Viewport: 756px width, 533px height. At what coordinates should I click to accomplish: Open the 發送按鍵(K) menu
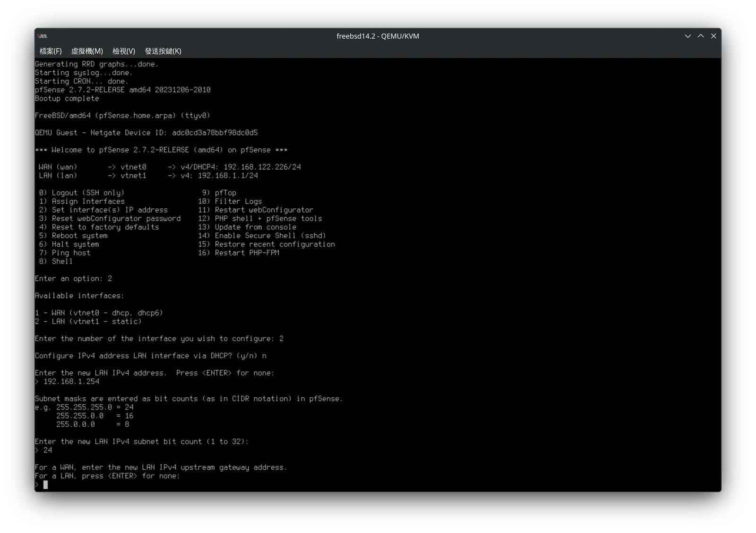tap(163, 51)
